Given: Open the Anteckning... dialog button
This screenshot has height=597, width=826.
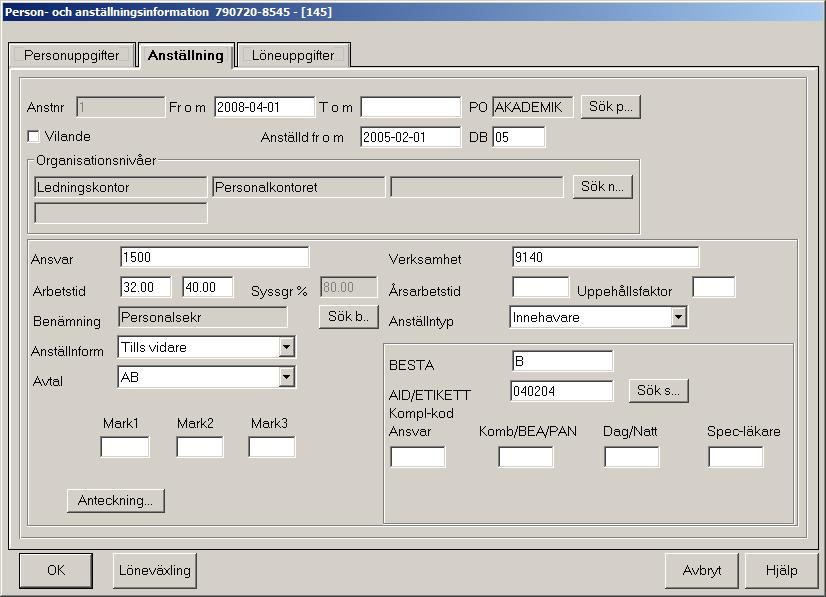Looking at the screenshot, I should click(x=116, y=500).
